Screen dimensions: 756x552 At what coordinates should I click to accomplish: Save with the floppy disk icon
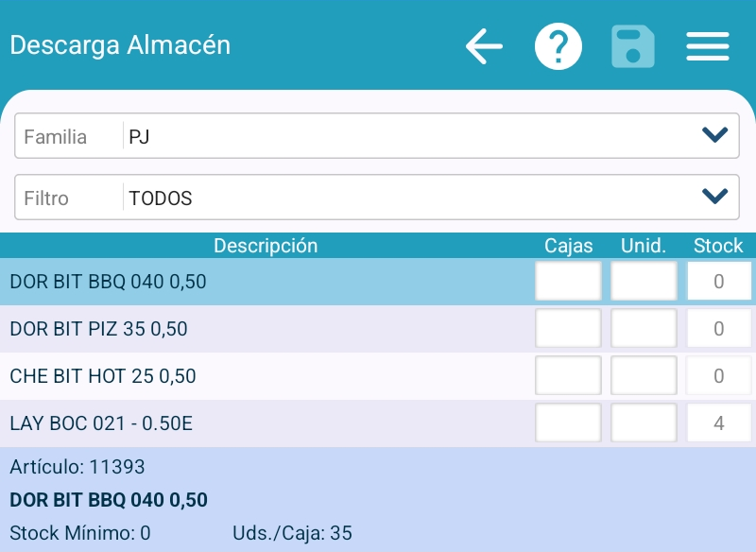pos(633,45)
